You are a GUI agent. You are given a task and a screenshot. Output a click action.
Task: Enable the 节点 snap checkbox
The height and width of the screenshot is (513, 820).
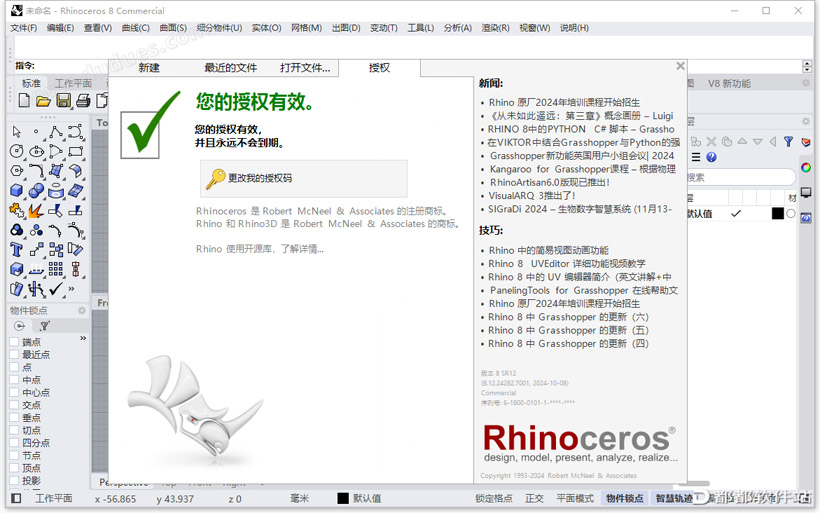click(x=14, y=455)
